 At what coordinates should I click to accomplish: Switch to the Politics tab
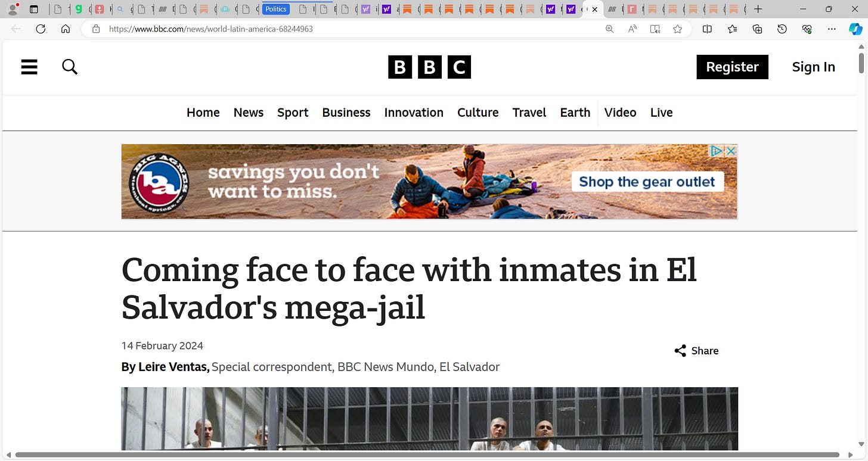click(x=276, y=9)
